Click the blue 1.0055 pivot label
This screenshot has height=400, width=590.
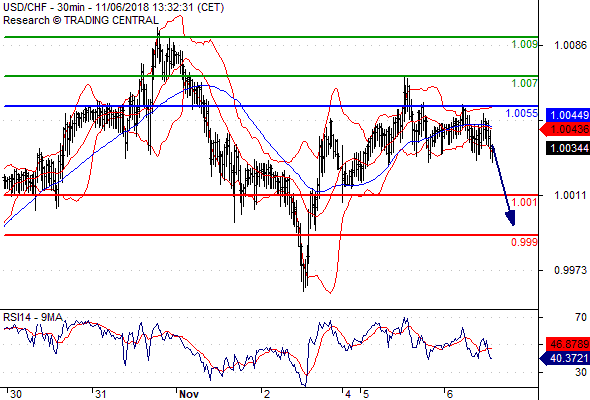point(521,113)
